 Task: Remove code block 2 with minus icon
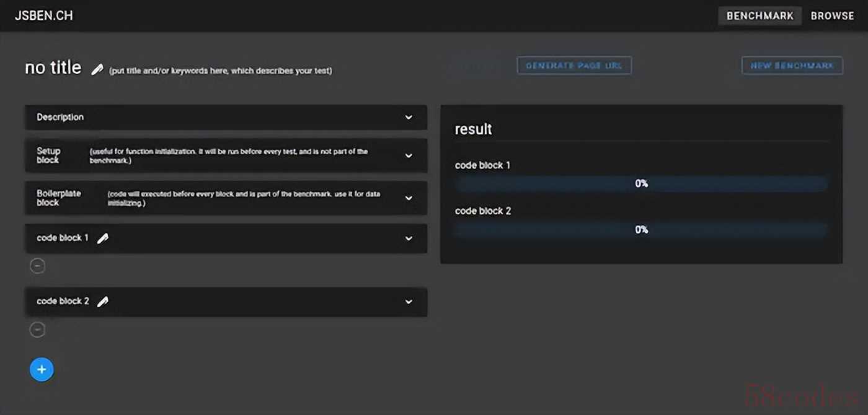(x=38, y=330)
